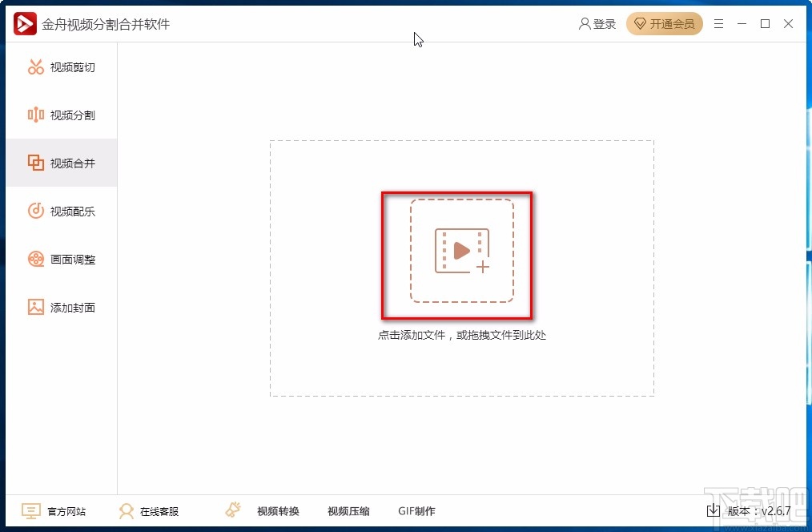Open the 画面调整 sidebar tab
The image size is (812, 532).
(62, 259)
